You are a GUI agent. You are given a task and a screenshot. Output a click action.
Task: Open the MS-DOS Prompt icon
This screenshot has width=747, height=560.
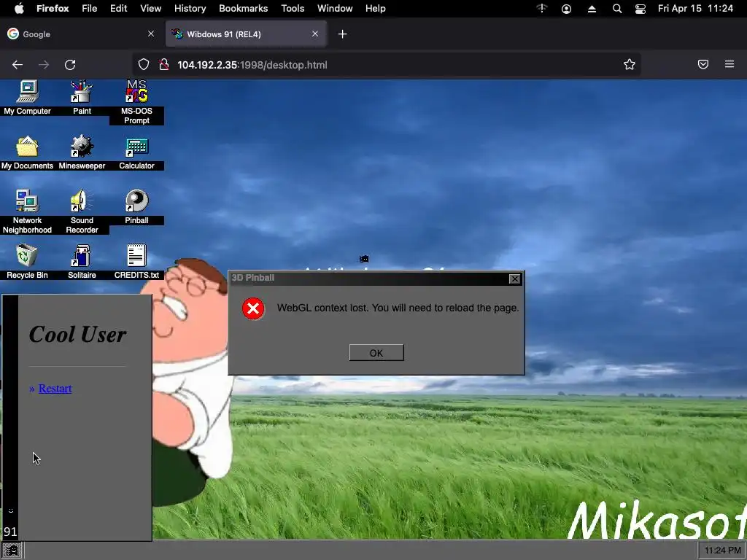point(136,102)
